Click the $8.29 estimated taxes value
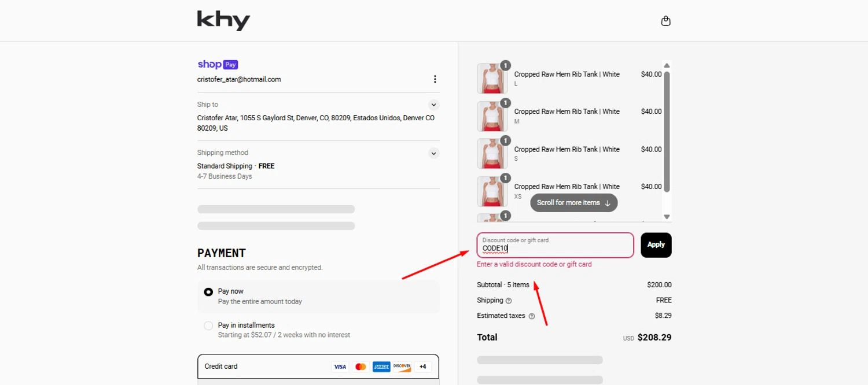 click(663, 316)
